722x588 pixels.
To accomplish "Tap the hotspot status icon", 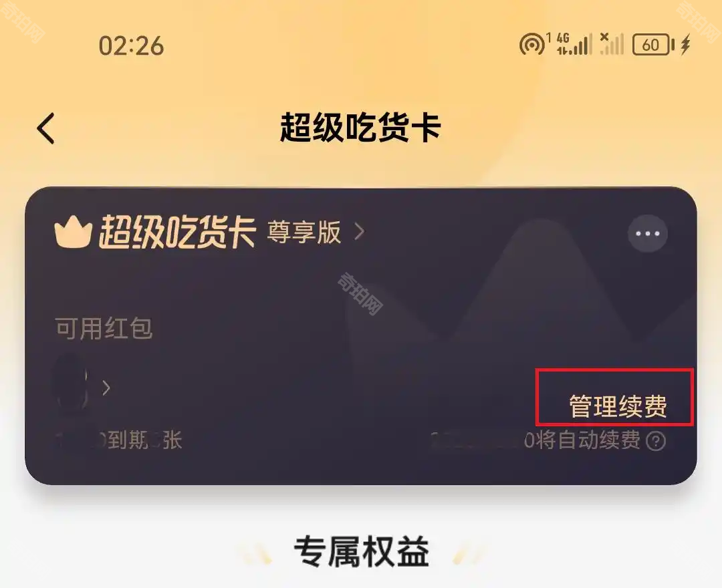I will [x=532, y=45].
